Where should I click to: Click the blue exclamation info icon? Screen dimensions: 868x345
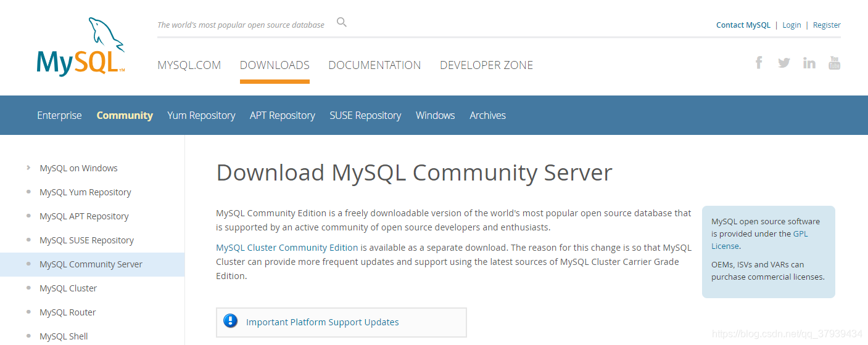pos(231,320)
